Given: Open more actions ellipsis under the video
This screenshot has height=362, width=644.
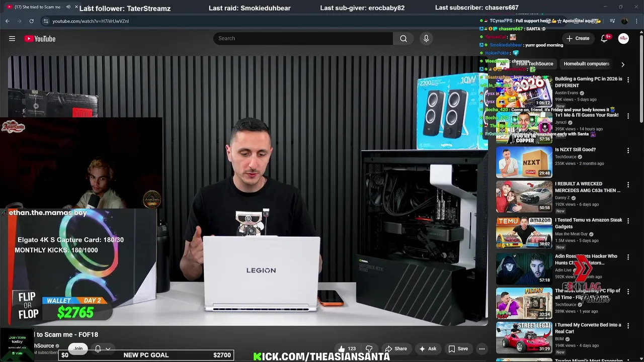Looking at the screenshot, I should click(x=482, y=349).
